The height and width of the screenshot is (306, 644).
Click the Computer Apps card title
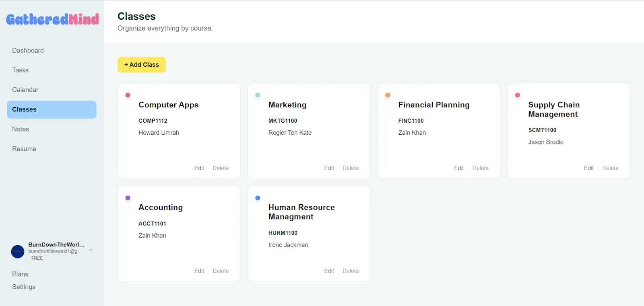[x=169, y=105]
